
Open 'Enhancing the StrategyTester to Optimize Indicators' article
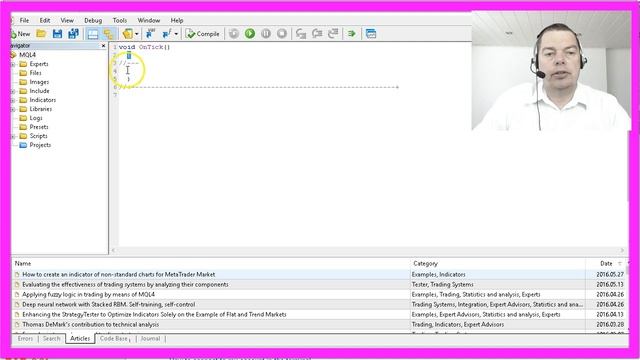point(154,315)
